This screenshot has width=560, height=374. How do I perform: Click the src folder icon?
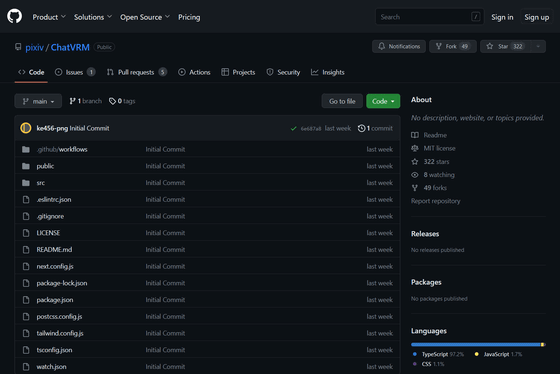(x=26, y=183)
